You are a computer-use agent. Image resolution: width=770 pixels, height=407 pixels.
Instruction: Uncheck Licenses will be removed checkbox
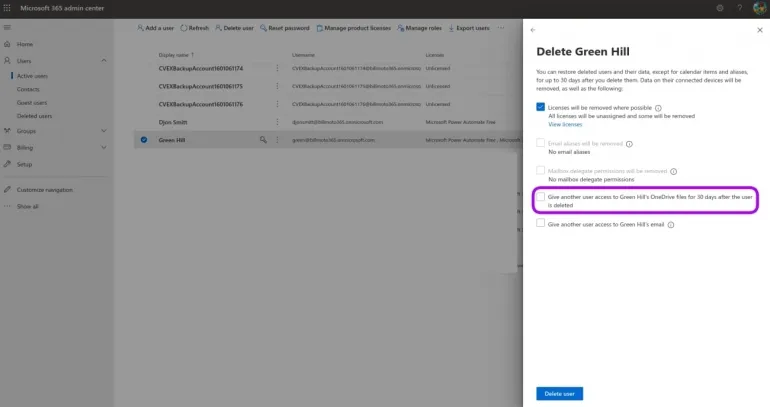coord(540,107)
